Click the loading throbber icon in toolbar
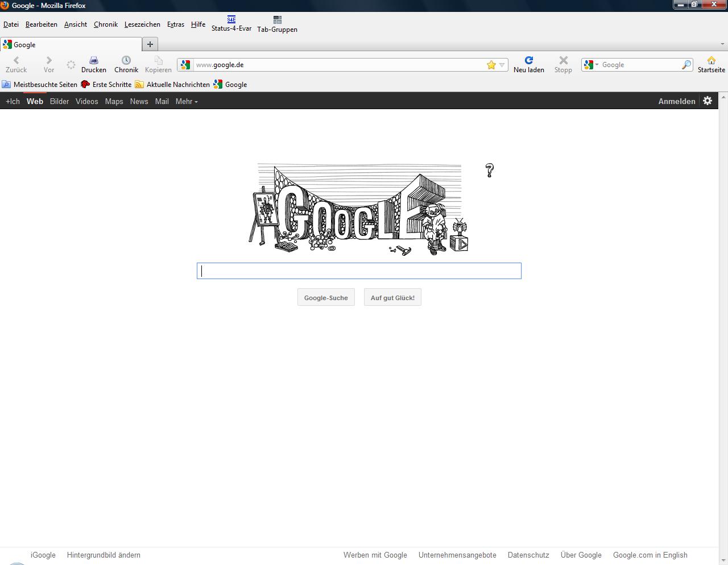This screenshot has height=565, width=728. click(71, 65)
